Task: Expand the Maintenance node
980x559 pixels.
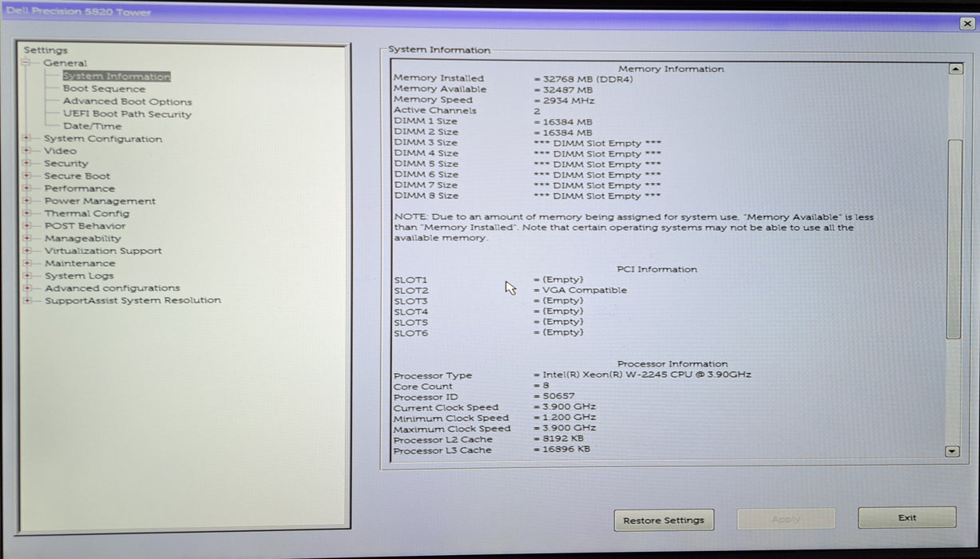Action: click(x=26, y=263)
